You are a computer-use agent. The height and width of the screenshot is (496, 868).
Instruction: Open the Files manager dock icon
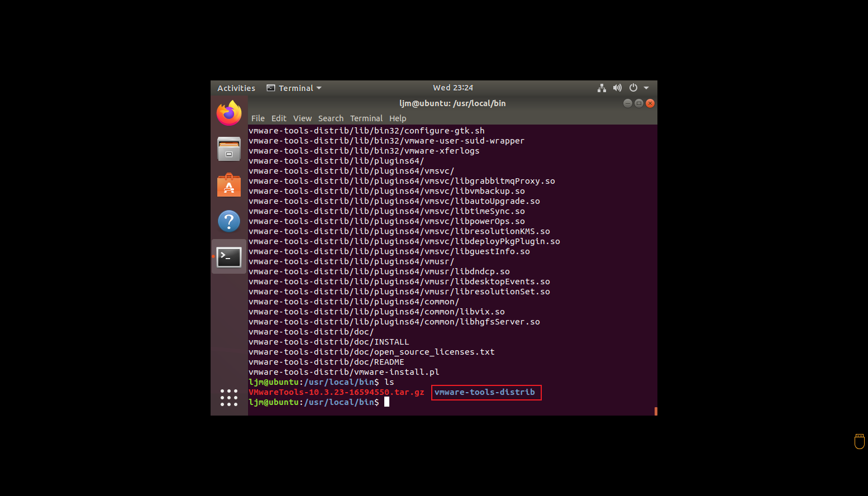coord(229,149)
